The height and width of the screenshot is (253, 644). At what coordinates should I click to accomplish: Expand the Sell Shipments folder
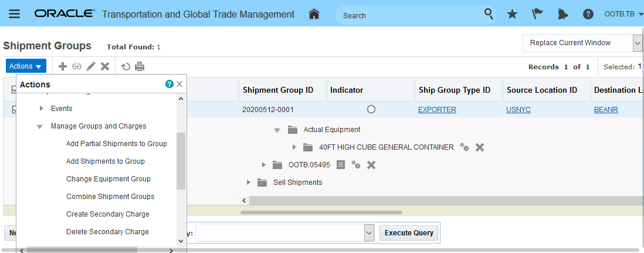(x=249, y=183)
